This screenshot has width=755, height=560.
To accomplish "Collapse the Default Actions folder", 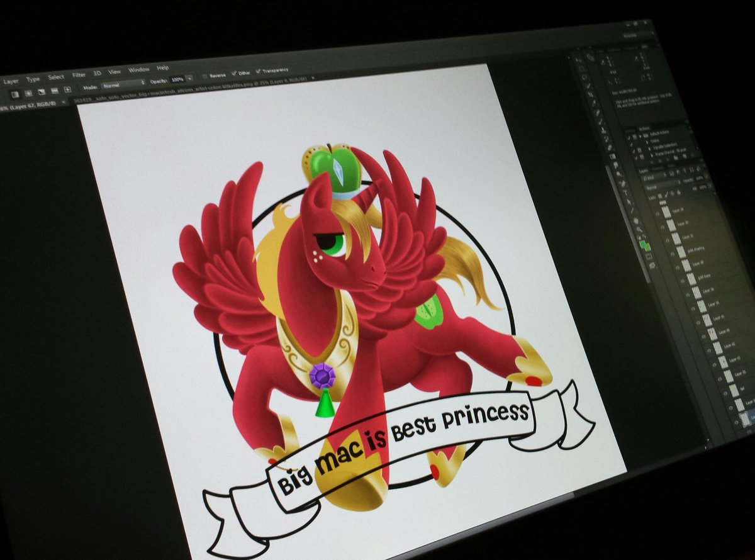I will [x=640, y=136].
